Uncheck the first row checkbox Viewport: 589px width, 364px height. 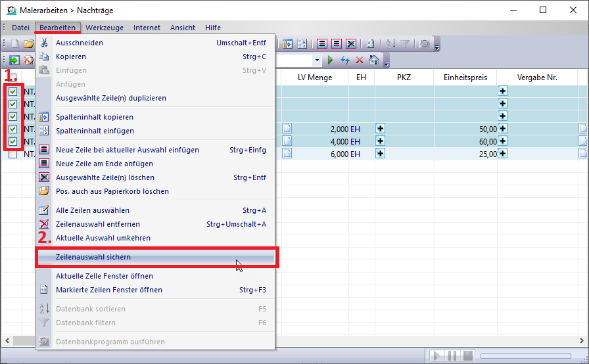(12, 91)
